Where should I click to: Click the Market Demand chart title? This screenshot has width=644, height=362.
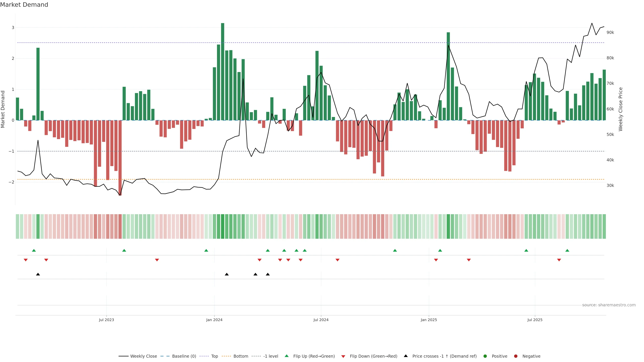(24, 5)
